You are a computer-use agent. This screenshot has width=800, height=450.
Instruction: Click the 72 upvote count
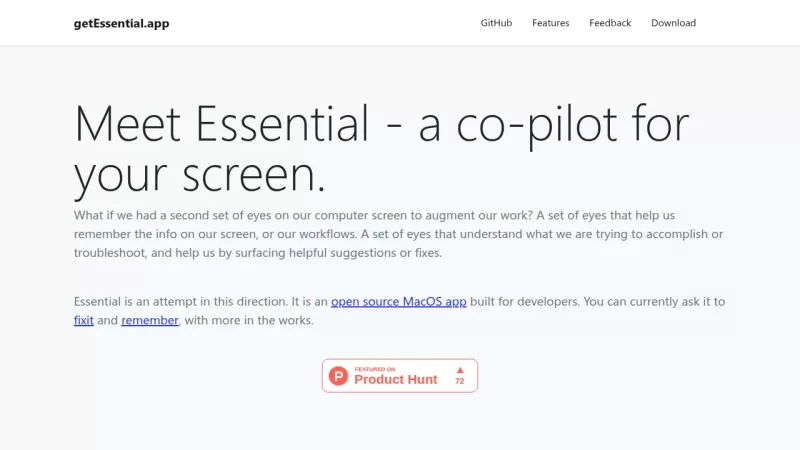(x=460, y=382)
